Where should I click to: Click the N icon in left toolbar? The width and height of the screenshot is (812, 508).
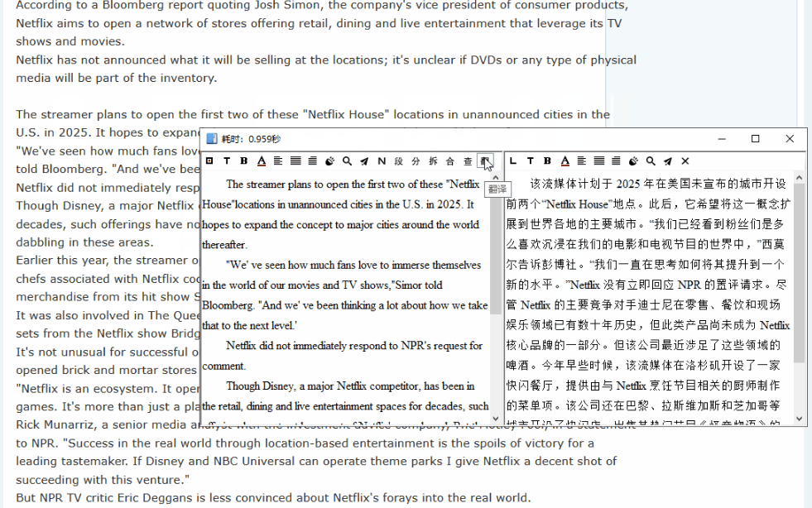pyautogui.click(x=382, y=161)
